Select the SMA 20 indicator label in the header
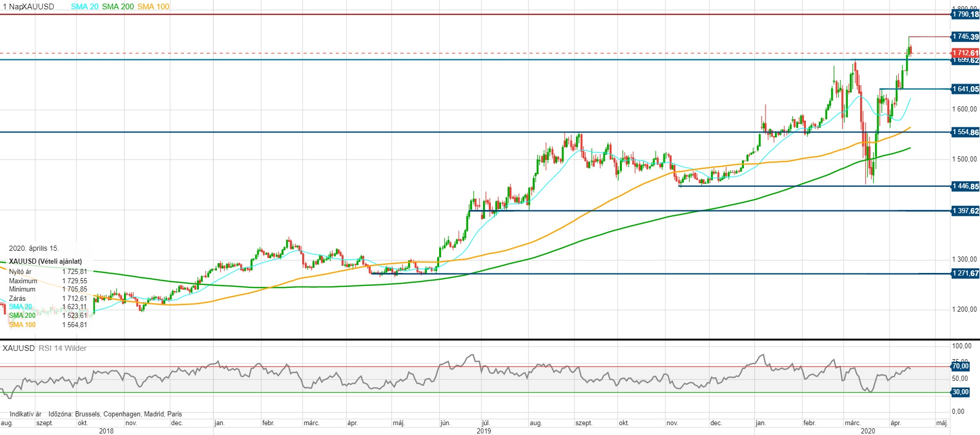980x435 pixels. [x=85, y=7]
